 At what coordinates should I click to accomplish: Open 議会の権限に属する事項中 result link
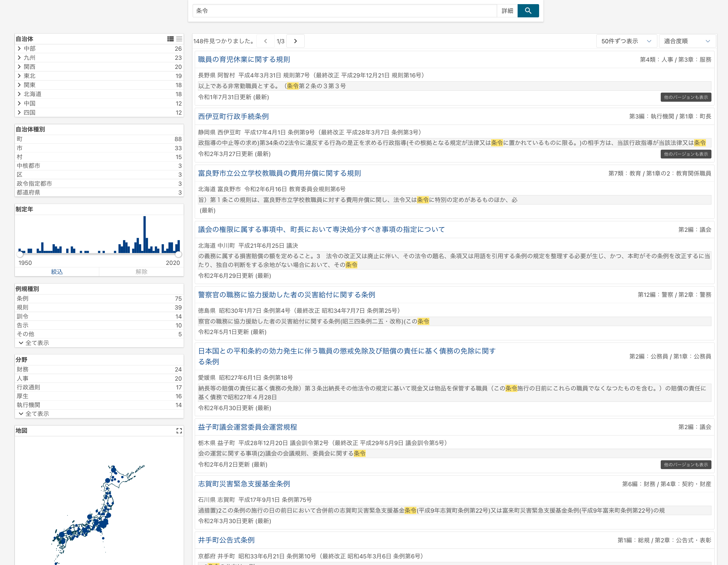[321, 230]
